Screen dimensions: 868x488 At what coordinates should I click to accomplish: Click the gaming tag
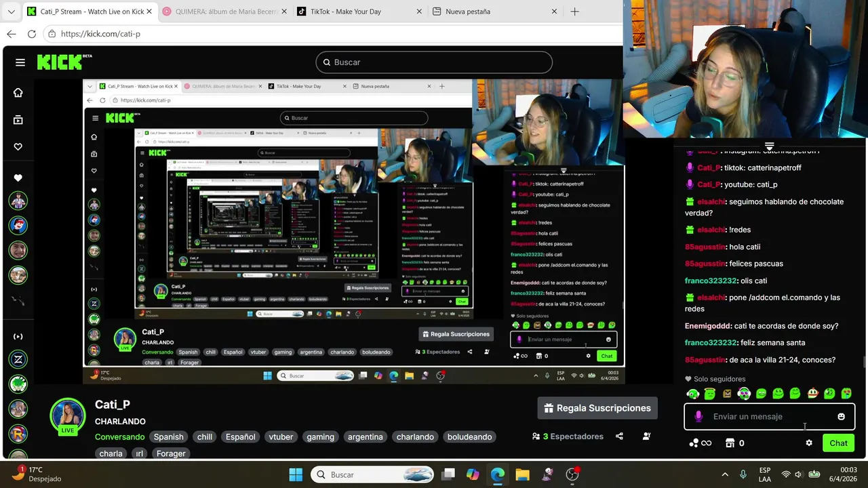(x=320, y=437)
